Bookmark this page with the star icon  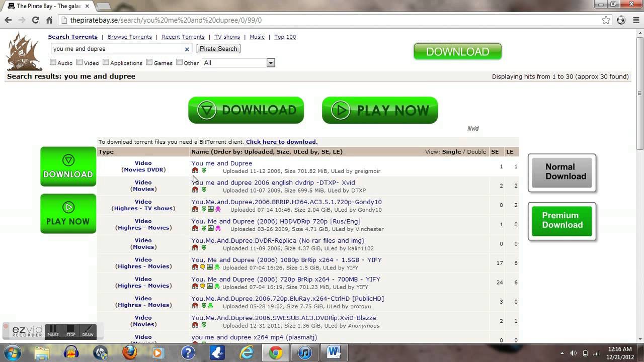pyautogui.click(x=606, y=20)
